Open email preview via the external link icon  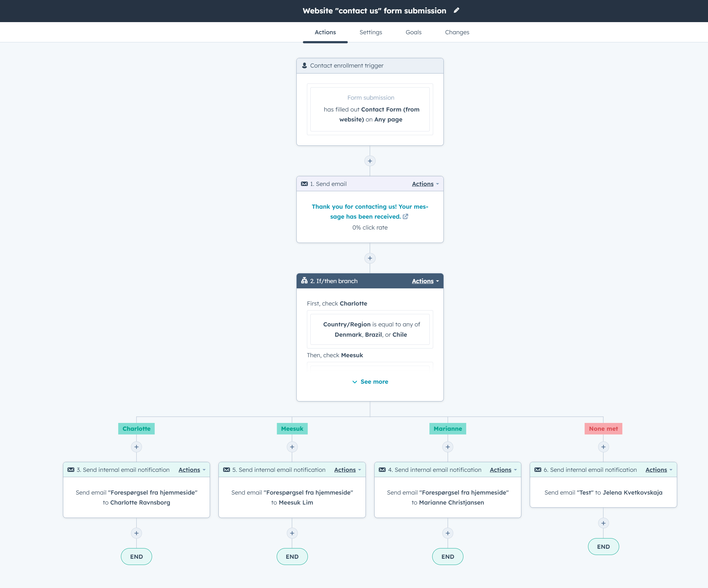point(406,217)
